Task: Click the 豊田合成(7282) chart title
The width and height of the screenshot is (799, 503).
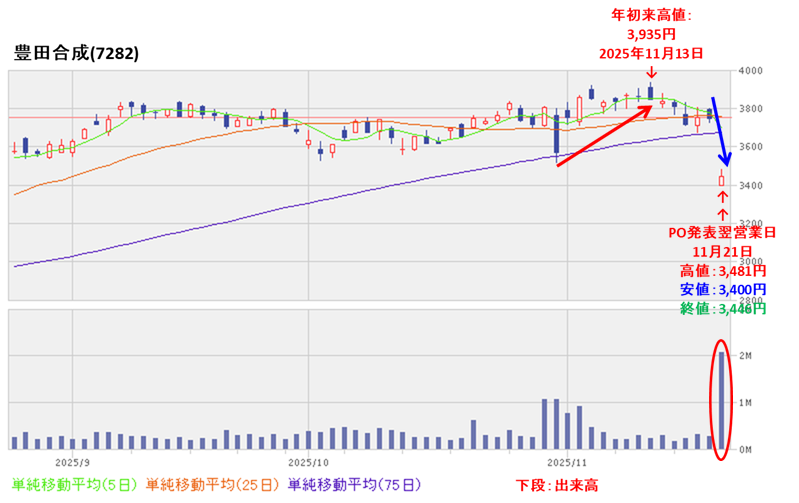Action: [76, 50]
